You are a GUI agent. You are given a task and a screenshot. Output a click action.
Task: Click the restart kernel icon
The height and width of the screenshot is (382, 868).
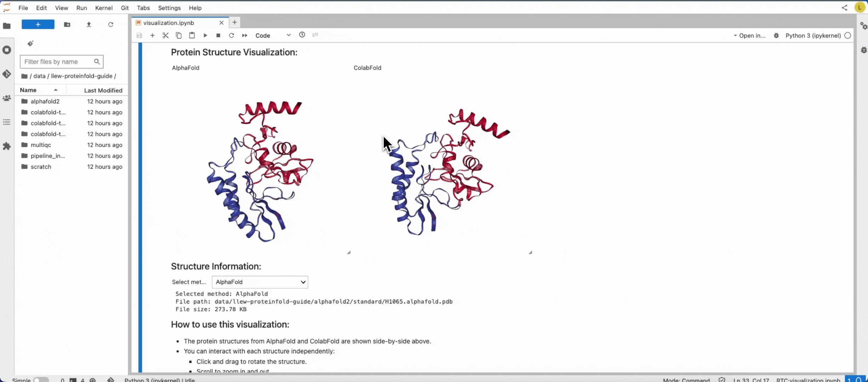coord(232,35)
